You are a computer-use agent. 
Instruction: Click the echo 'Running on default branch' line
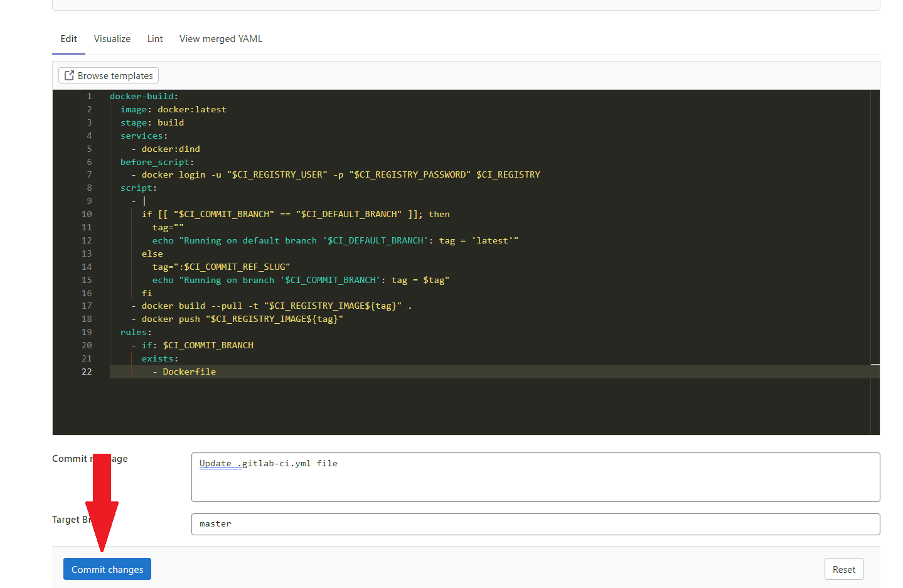[x=335, y=240]
